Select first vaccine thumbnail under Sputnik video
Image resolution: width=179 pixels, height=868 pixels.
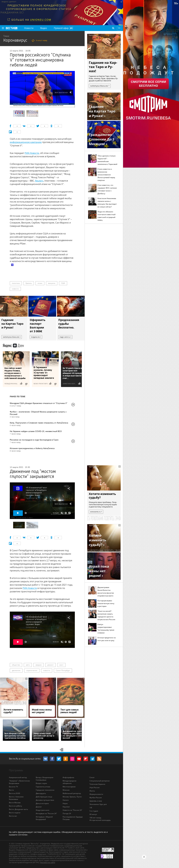point(19,113)
